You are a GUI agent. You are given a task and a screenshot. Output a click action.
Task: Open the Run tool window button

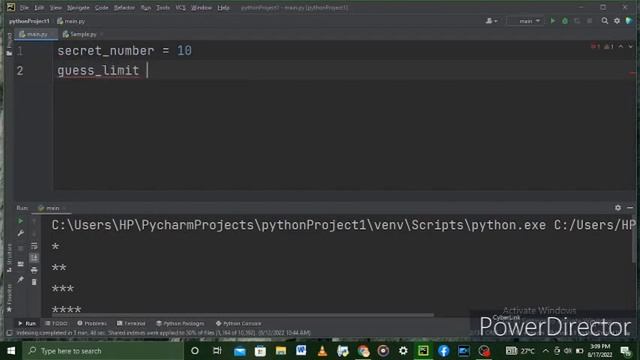tap(27, 323)
